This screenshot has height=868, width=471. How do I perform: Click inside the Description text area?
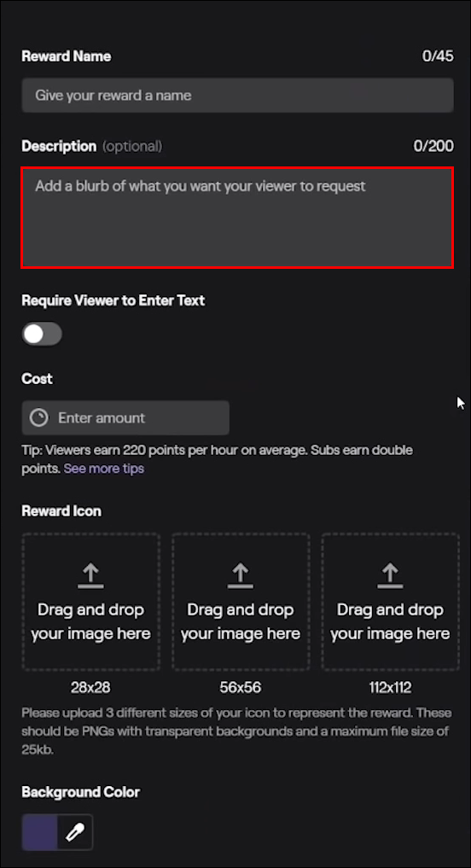tap(237, 218)
